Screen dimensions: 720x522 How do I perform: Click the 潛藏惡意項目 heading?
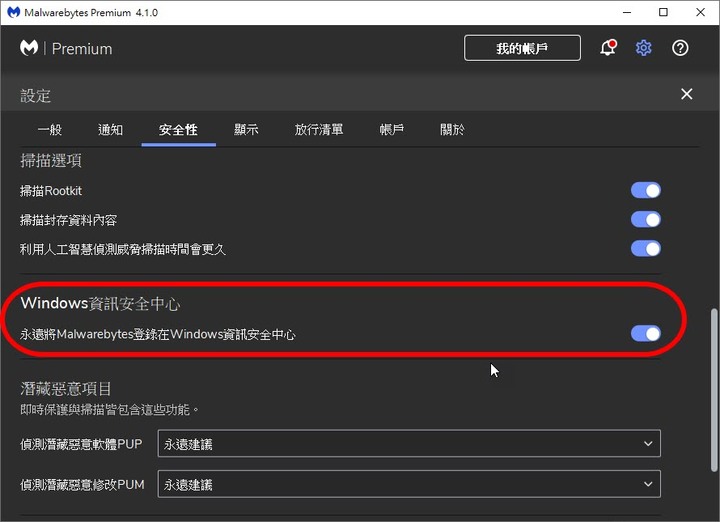coord(66,389)
